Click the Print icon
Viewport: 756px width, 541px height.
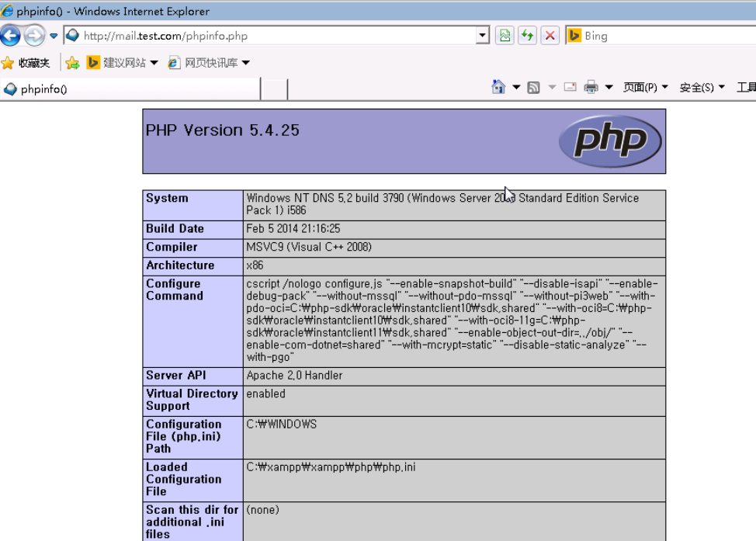(x=591, y=87)
